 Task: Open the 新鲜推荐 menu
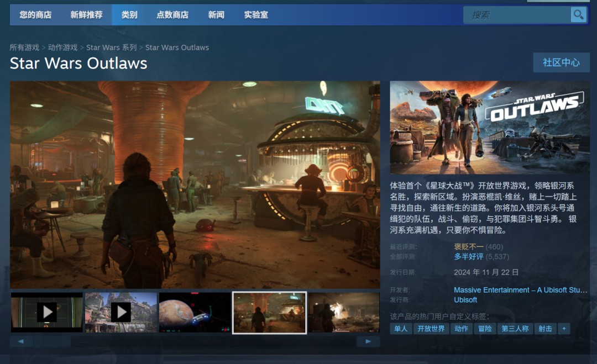click(86, 15)
